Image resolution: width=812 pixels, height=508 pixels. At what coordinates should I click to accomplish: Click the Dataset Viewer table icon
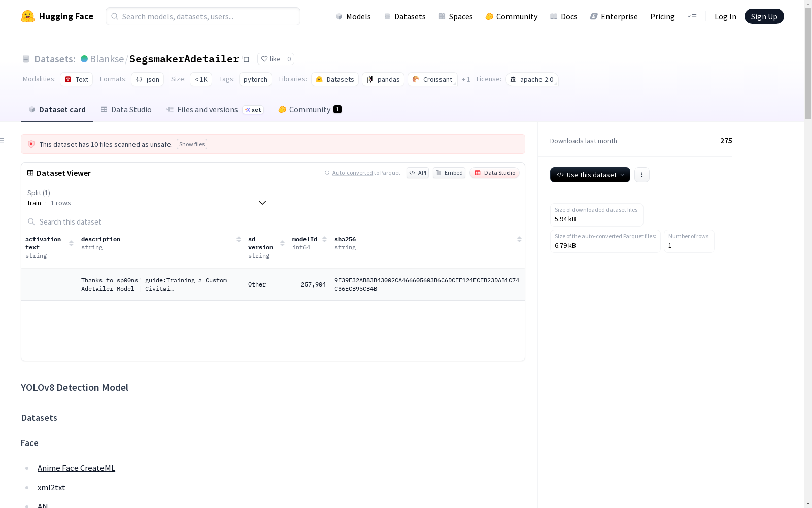tap(30, 173)
